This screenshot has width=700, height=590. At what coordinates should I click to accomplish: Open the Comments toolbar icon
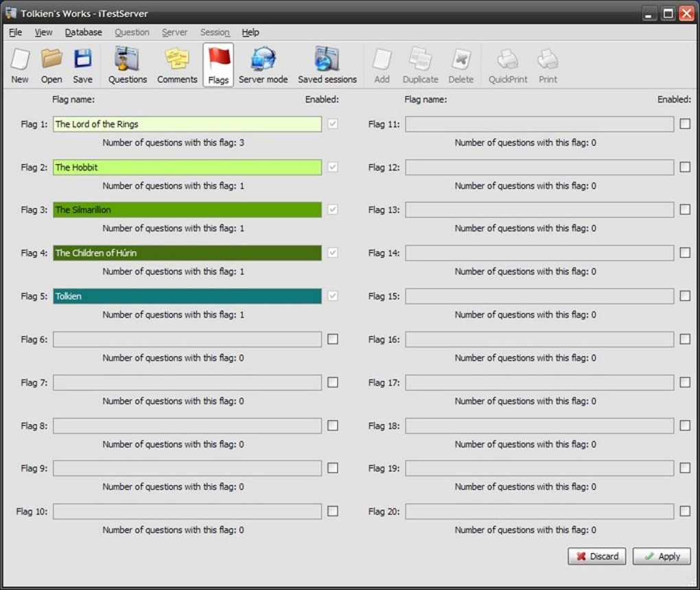click(x=177, y=65)
